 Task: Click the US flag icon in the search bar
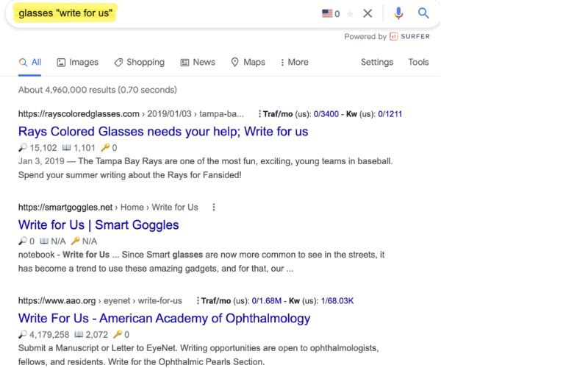point(327,13)
